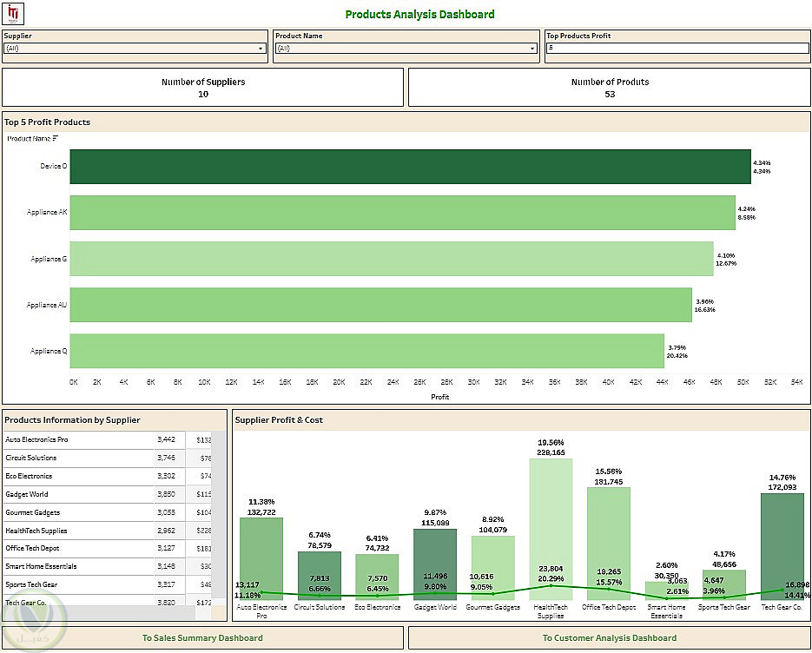Click the 2,962 value for HealthTech Supplies

(x=166, y=531)
